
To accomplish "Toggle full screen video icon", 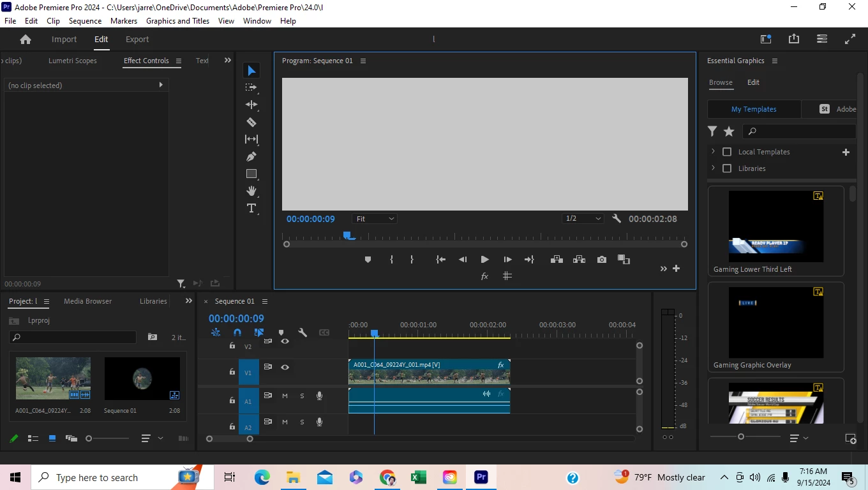I will tap(850, 39).
